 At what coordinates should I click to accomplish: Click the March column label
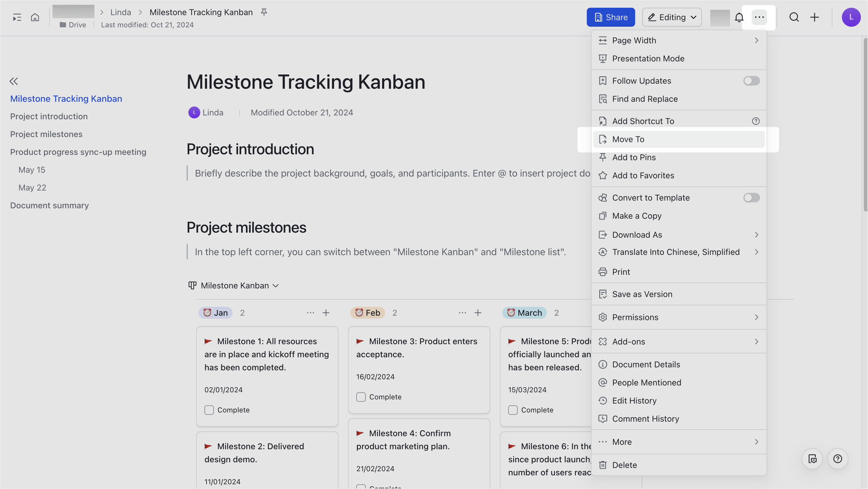point(524,313)
